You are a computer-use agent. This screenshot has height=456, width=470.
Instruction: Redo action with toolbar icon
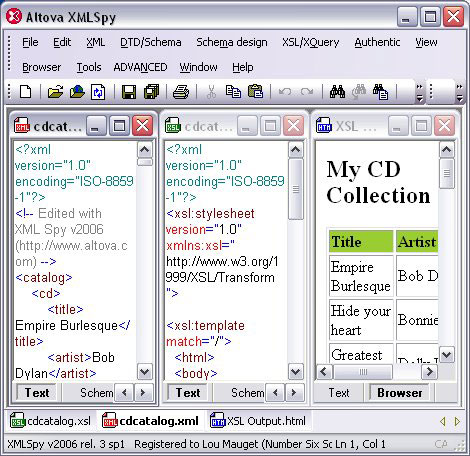307,92
